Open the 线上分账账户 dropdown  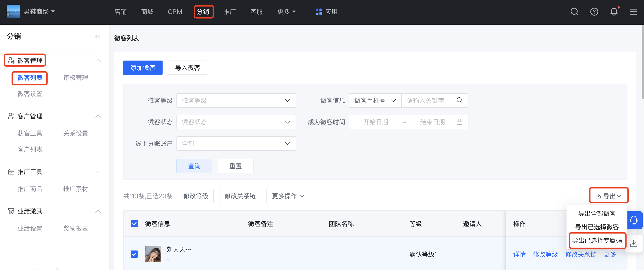tap(236, 144)
